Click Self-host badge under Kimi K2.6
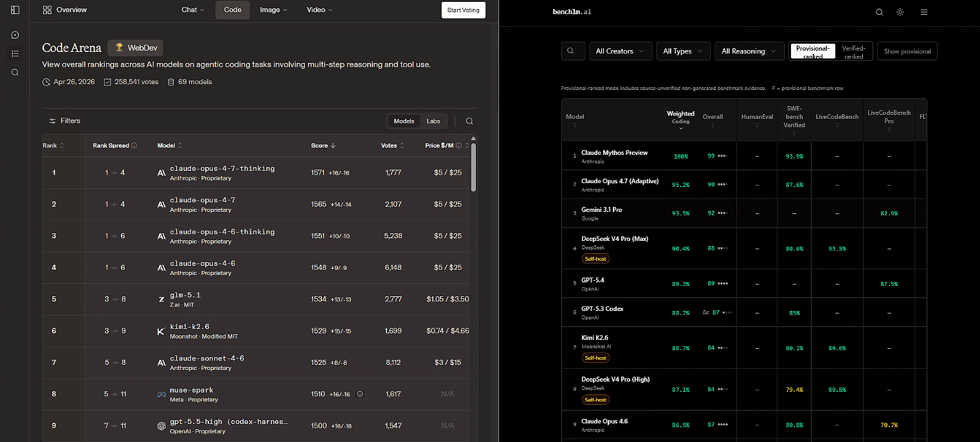This screenshot has height=442, width=980. click(x=595, y=358)
